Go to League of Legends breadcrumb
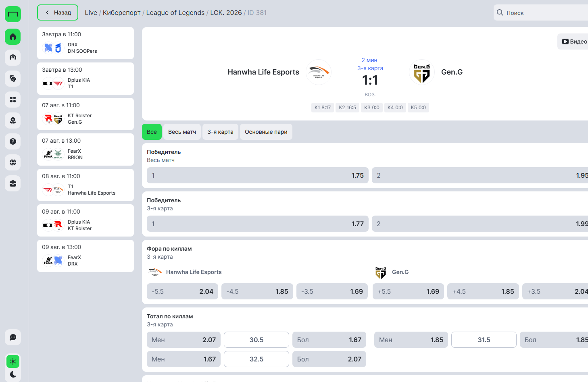 coord(175,12)
